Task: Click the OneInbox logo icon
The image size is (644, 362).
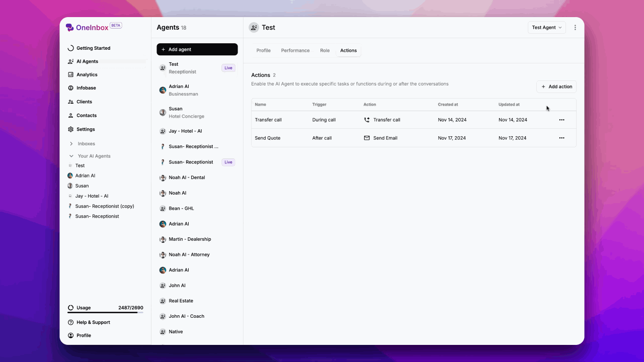Action: 70,28
